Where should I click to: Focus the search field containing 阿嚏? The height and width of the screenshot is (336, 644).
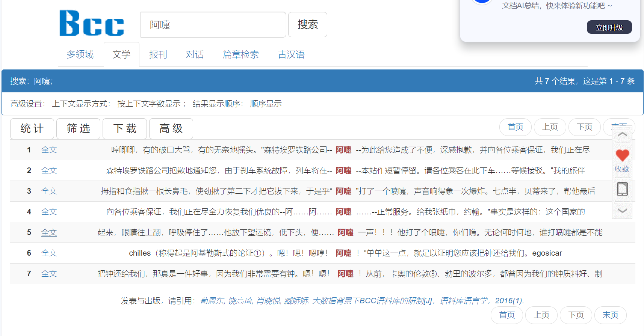(213, 25)
